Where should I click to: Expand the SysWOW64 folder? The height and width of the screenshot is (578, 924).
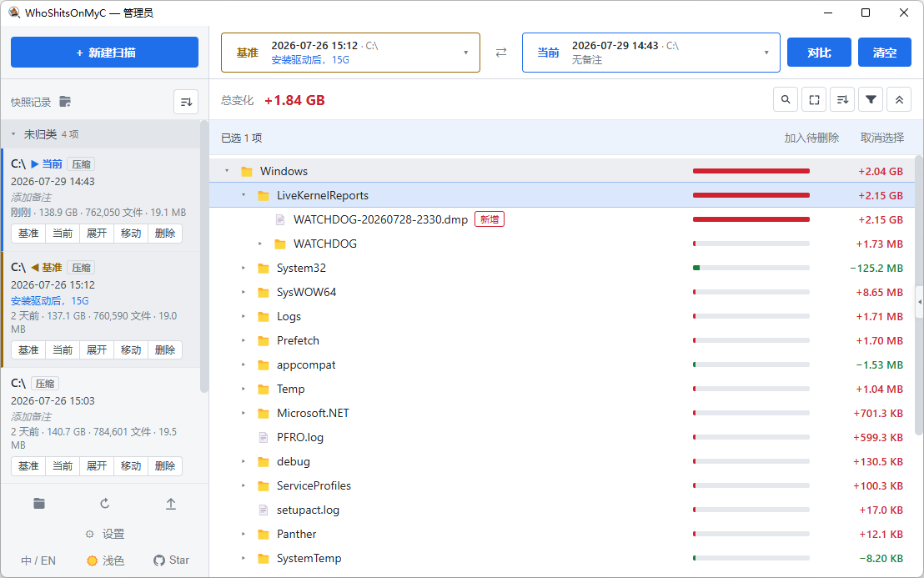[x=244, y=292]
